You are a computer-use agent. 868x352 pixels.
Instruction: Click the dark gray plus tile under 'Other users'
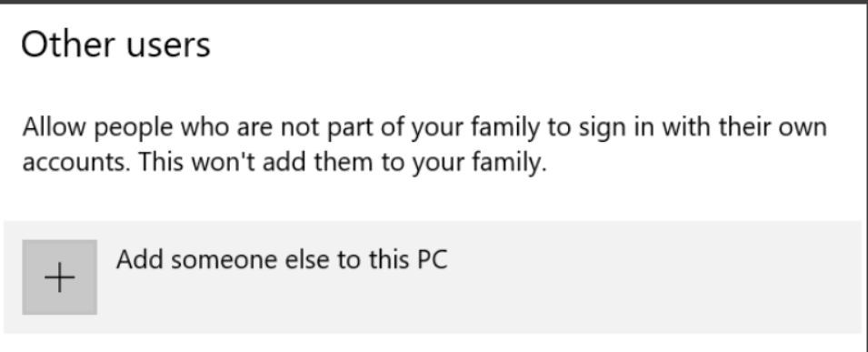(x=59, y=277)
